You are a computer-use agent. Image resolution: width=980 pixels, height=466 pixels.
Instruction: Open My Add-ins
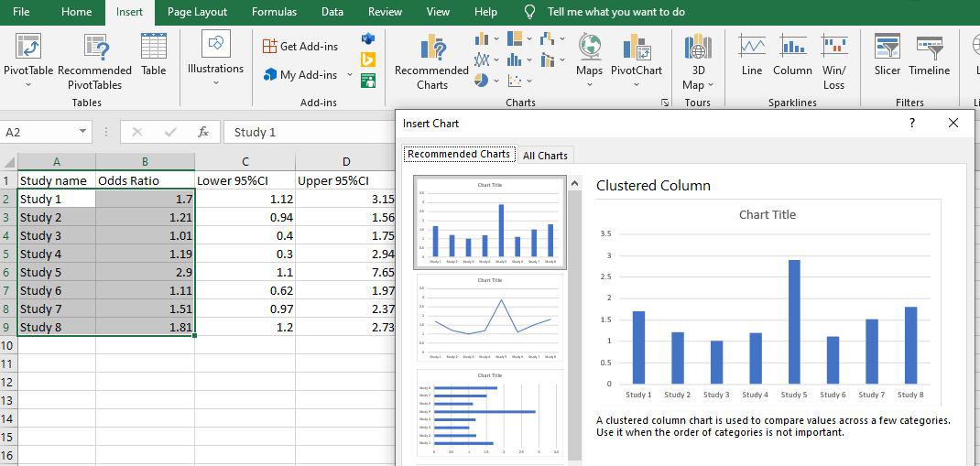click(x=302, y=75)
